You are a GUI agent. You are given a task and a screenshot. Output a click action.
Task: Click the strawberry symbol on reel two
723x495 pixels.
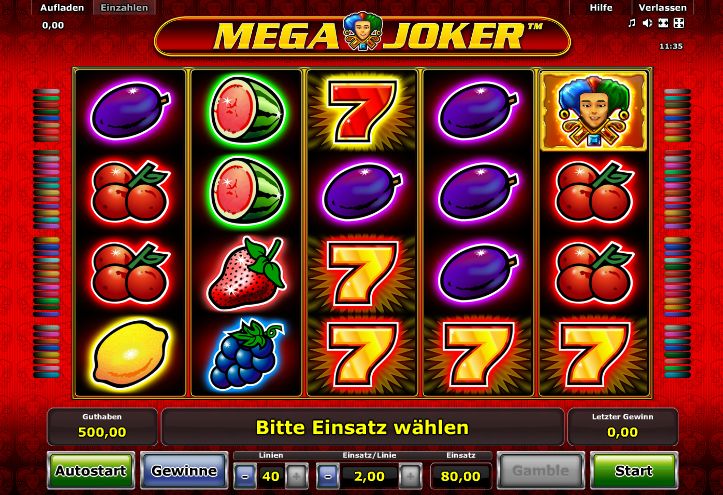coord(247,273)
